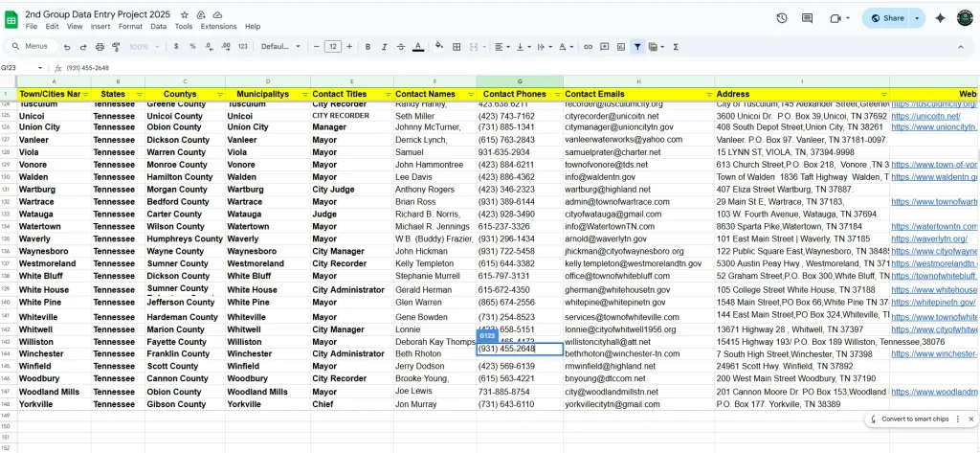Viewport: 980px width, 453px height.
Task: Toggle italic formatting
Action: (385, 46)
